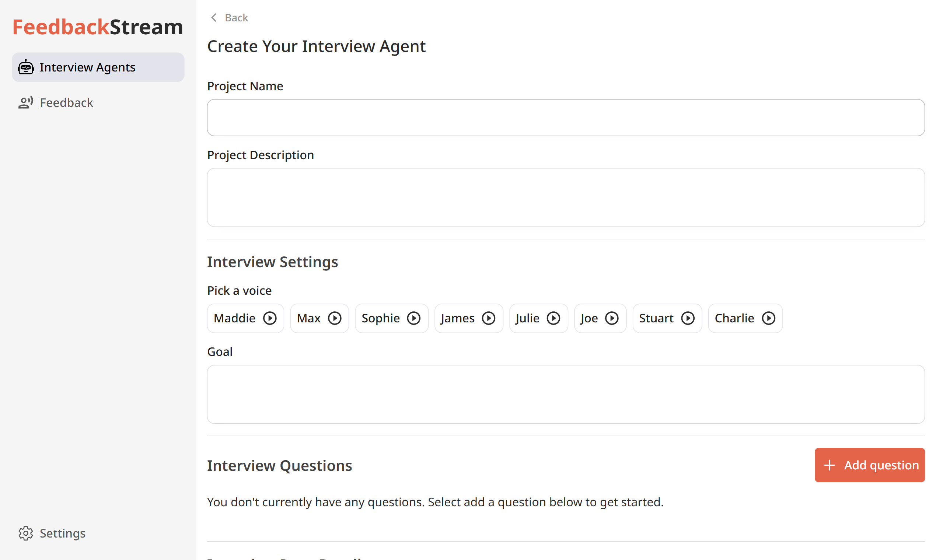Play the James voice preview icon
This screenshot has width=936, height=560.
489,318
